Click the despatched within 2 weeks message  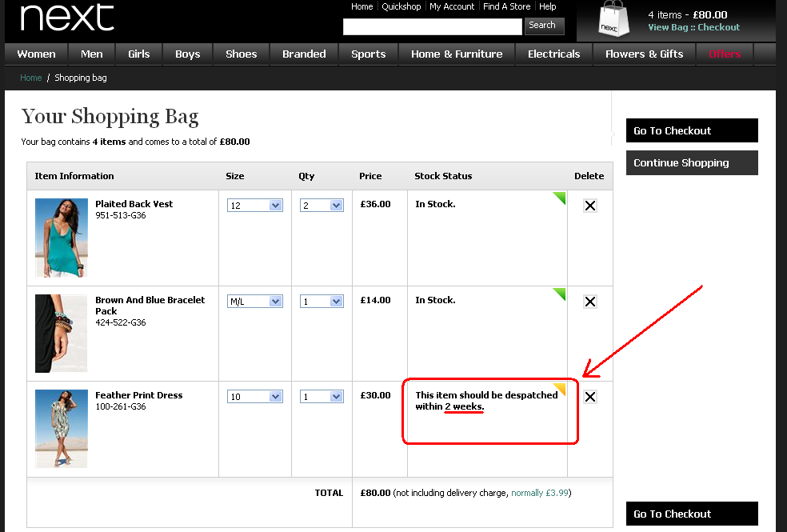click(486, 401)
